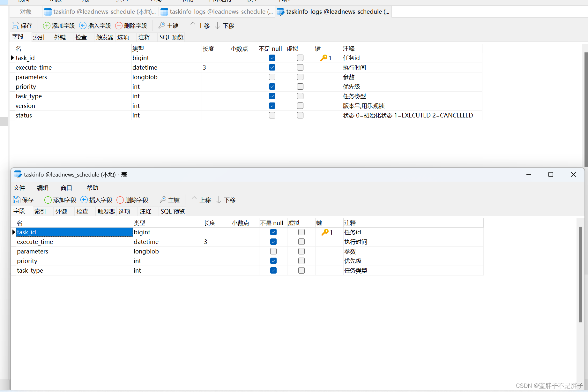The height and width of the screenshot is (392, 588).
Task: Toggle not-null checkbox for top parameters row
Action: (272, 77)
